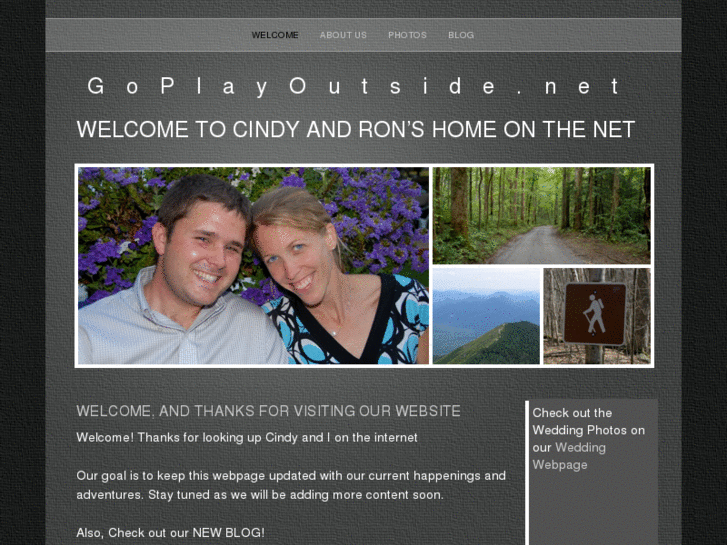The width and height of the screenshot is (727, 545).
Task: Click the mountain ridge photo
Action: (x=486, y=316)
